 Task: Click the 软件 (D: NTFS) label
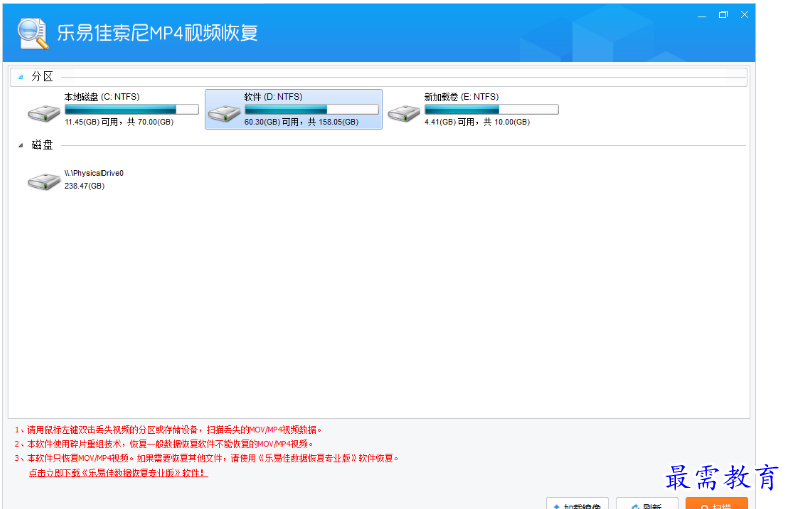click(x=273, y=96)
